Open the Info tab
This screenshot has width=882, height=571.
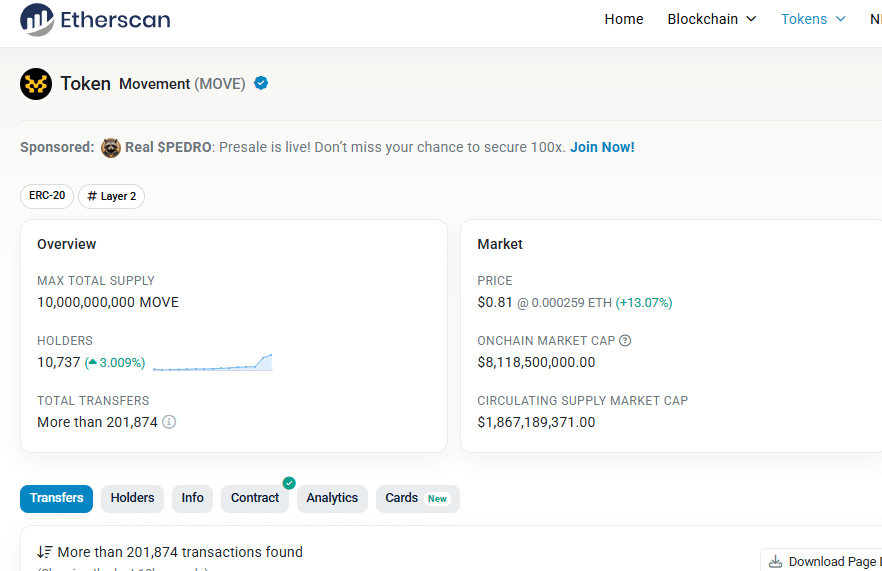192,498
